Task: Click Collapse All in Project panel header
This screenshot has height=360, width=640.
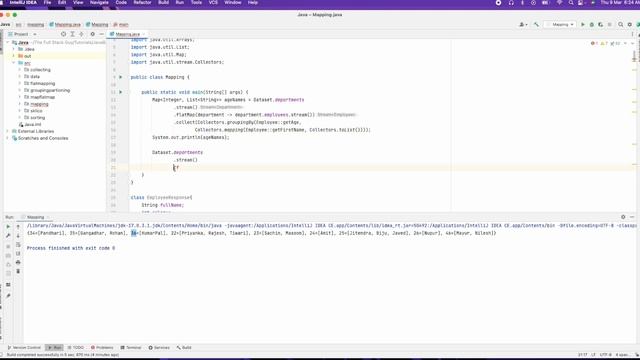Action: [81, 34]
